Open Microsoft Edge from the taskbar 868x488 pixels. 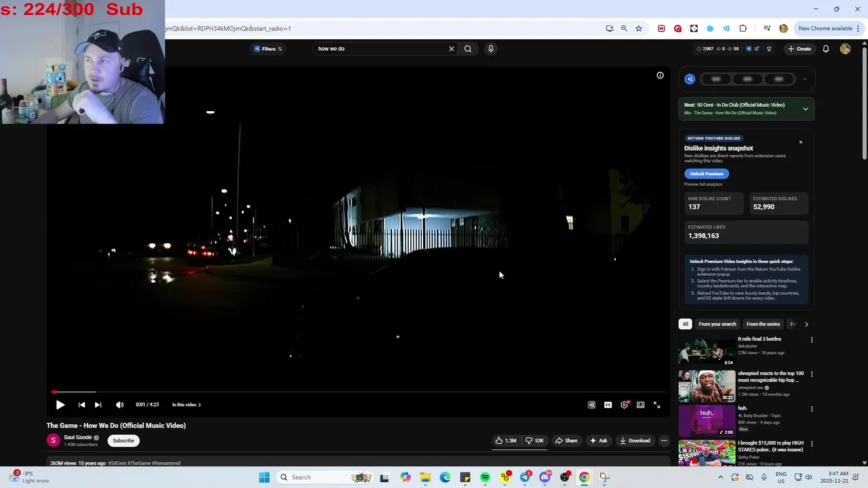point(445,477)
